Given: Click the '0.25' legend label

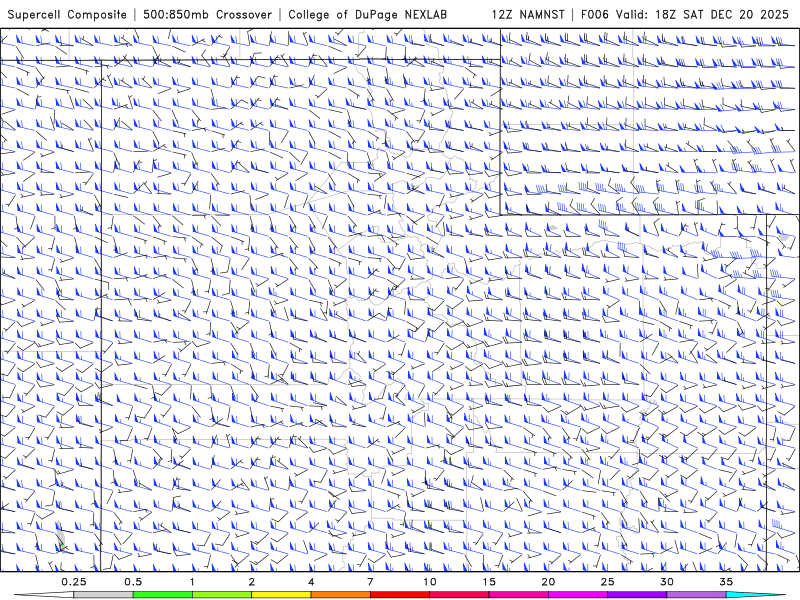Looking at the screenshot, I should pos(74,582).
